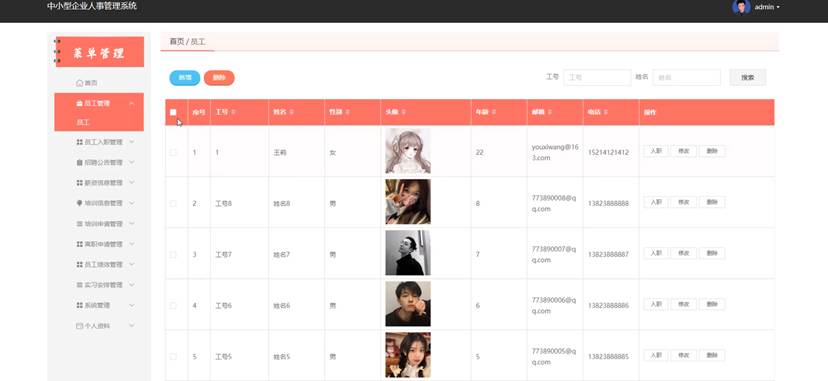Expand 薪资信息管理 using its chevron
The height and width of the screenshot is (381, 828).
click(131, 183)
